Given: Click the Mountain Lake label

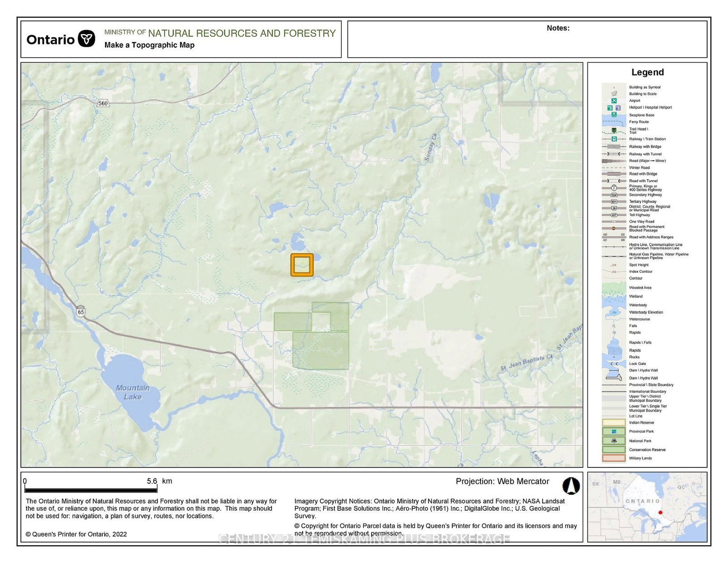Looking at the screenshot, I should 132,392.
